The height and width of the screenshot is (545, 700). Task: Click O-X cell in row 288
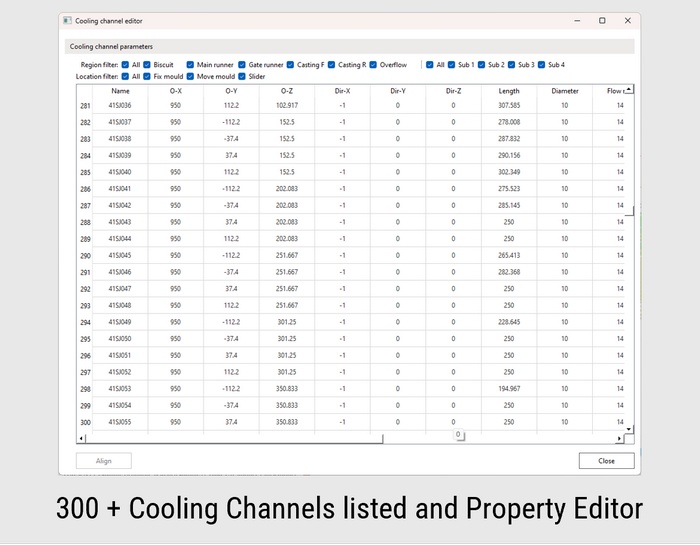point(175,222)
